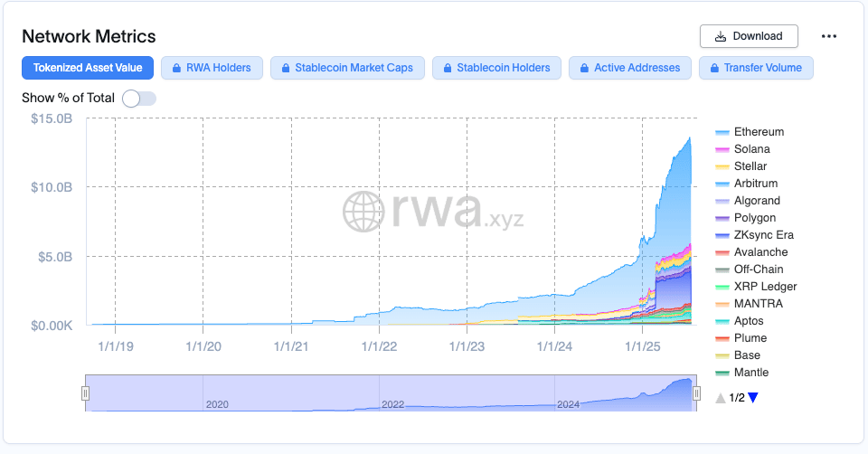Toggle Ethereum series via its legend color swatch
This screenshot has height=454, width=868.
click(722, 132)
